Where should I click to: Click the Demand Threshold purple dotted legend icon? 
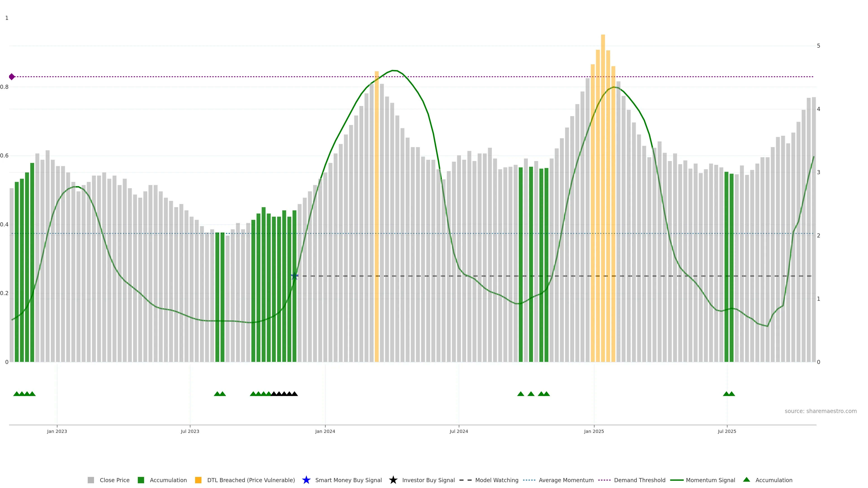coord(604,480)
